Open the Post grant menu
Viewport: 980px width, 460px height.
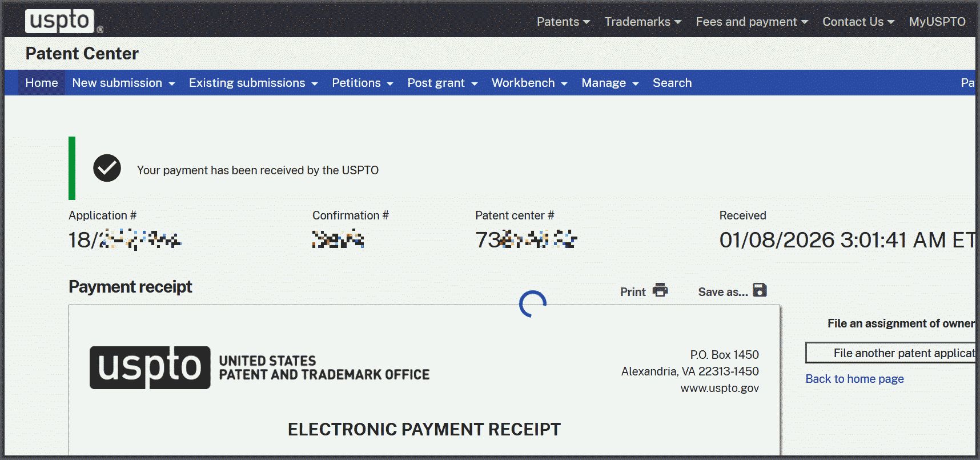click(x=442, y=83)
